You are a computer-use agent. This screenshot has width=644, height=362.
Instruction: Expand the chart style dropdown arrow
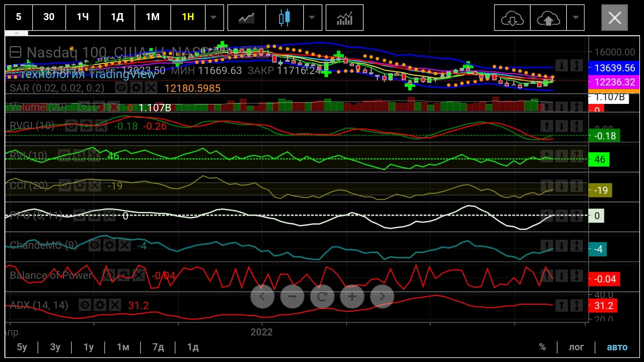point(312,18)
